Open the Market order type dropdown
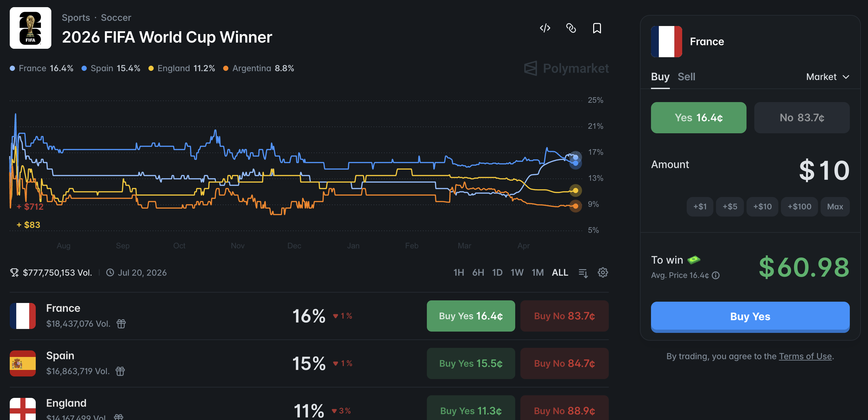 827,77
